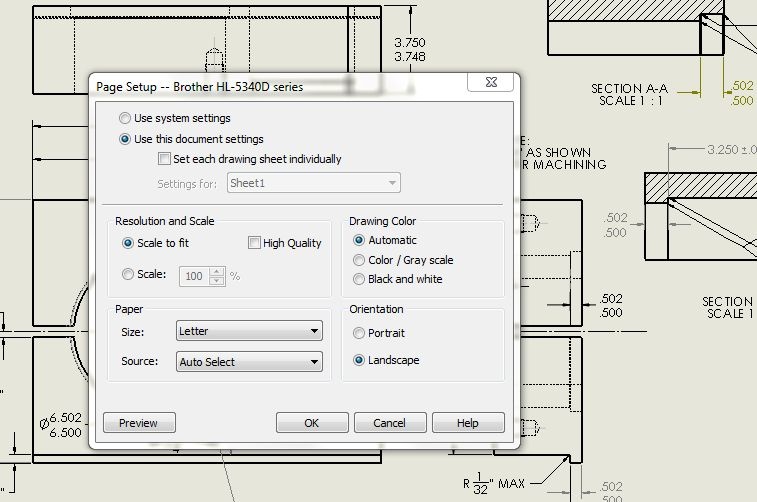Screen dimensions: 757x502
Task: Select the 3.750 3.748 dimension in drawing
Action: click(x=410, y=50)
